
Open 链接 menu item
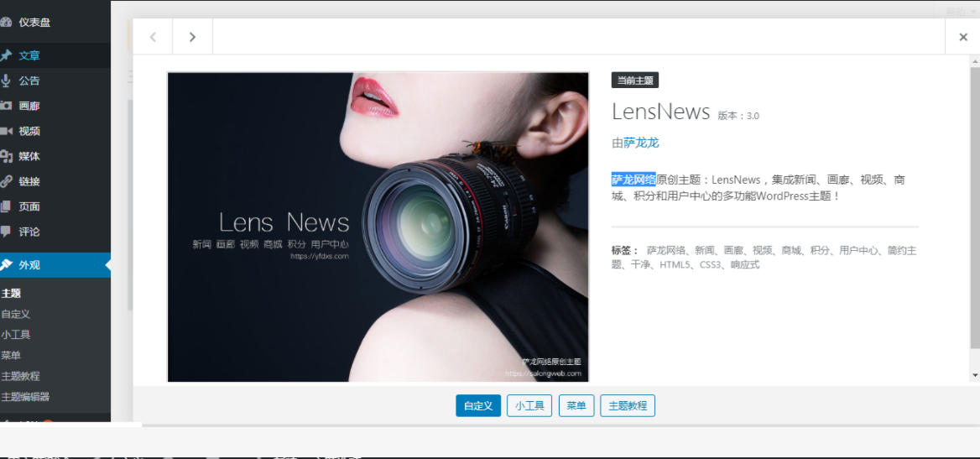coord(29,181)
